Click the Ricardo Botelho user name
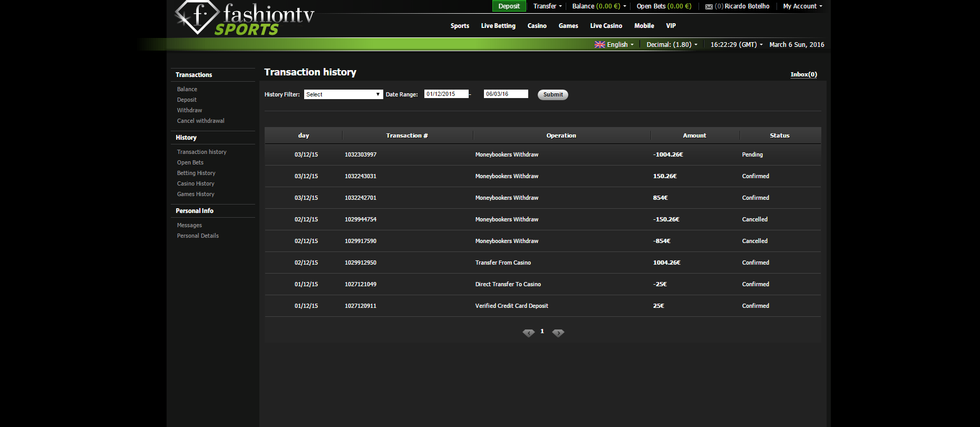 747,6
